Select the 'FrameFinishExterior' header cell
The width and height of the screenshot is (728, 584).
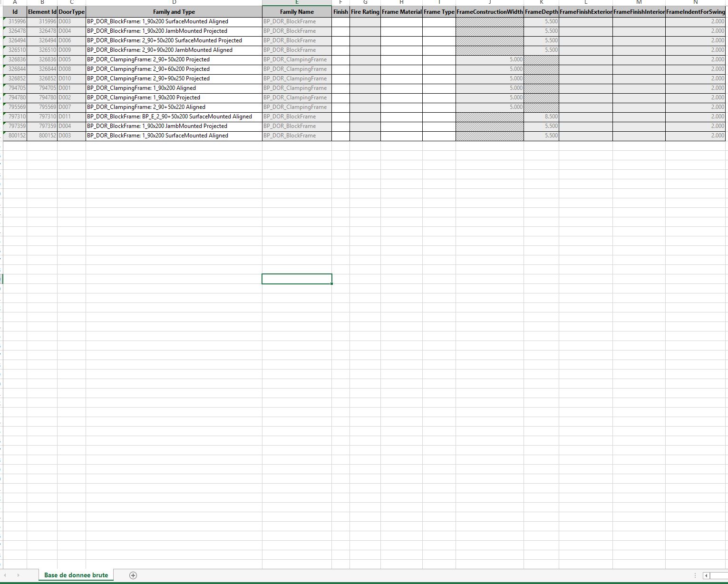(x=586, y=12)
